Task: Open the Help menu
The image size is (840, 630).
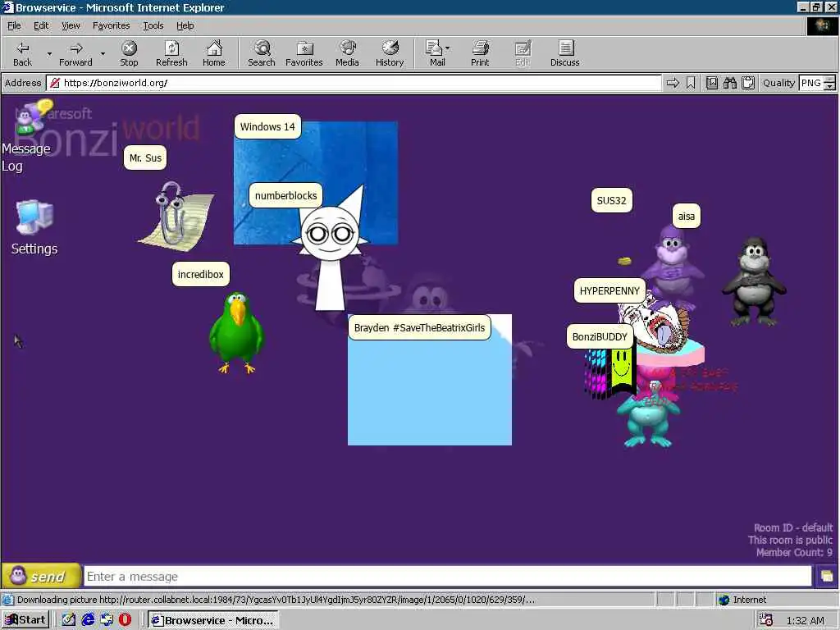Action: coord(185,25)
